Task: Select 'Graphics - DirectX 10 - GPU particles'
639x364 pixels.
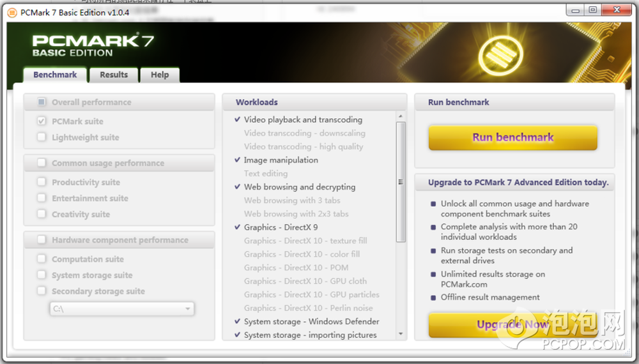Action: pyautogui.click(x=312, y=294)
